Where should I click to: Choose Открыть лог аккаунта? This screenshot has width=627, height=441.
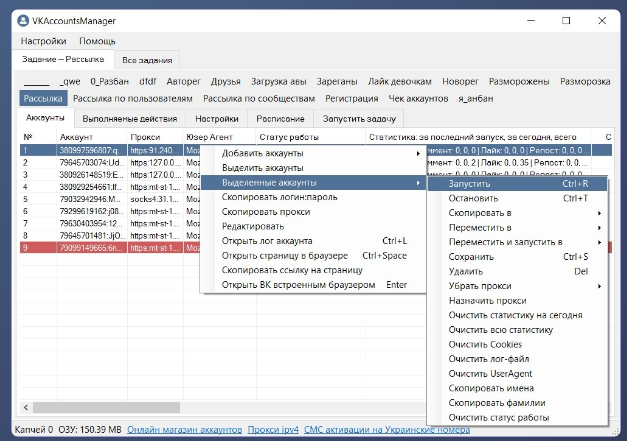click(313, 241)
